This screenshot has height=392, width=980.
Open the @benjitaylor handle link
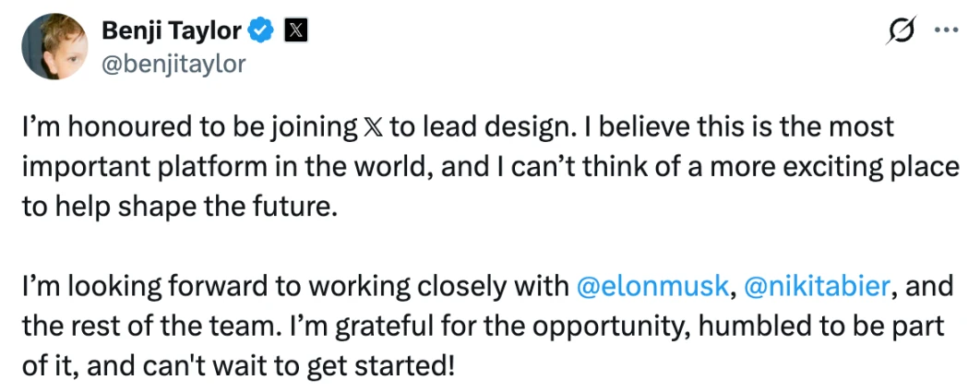pos(173,65)
